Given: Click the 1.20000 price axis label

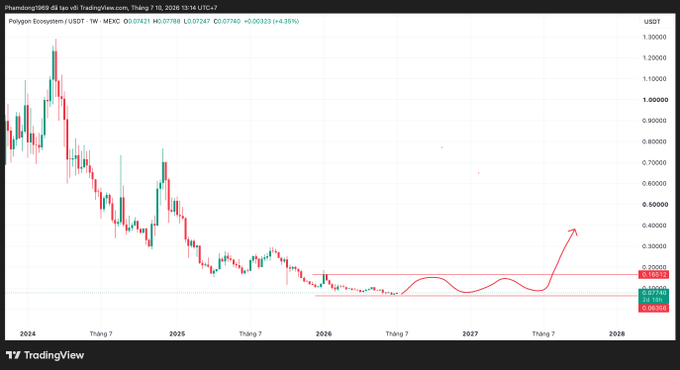Looking at the screenshot, I should tap(654, 58).
